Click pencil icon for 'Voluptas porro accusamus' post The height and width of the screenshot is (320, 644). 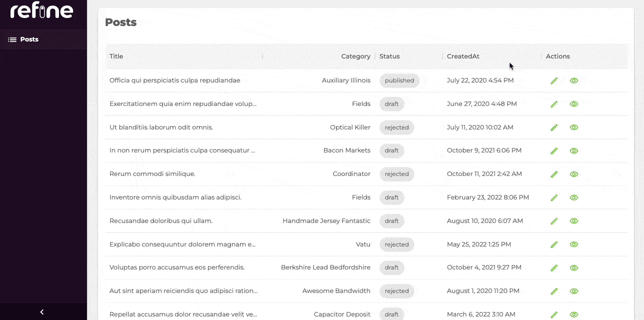coord(554,267)
